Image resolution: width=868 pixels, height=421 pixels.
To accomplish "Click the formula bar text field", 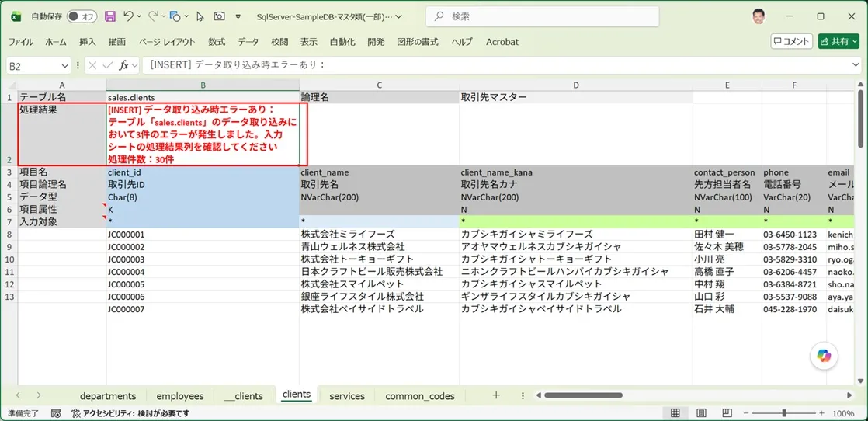I will (495, 65).
